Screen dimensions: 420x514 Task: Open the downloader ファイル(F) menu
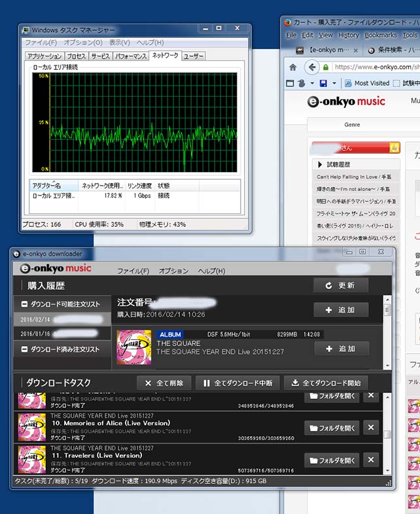tap(133, 271)
